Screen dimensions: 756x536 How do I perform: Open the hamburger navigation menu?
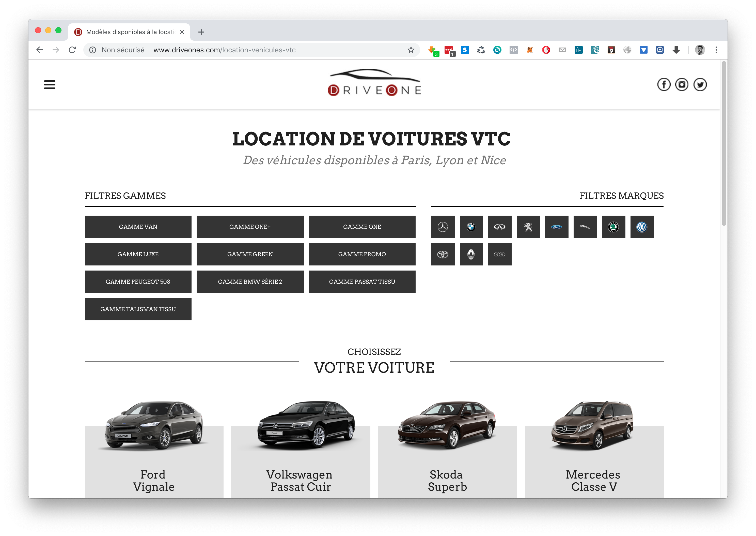(x=50, y=85)
